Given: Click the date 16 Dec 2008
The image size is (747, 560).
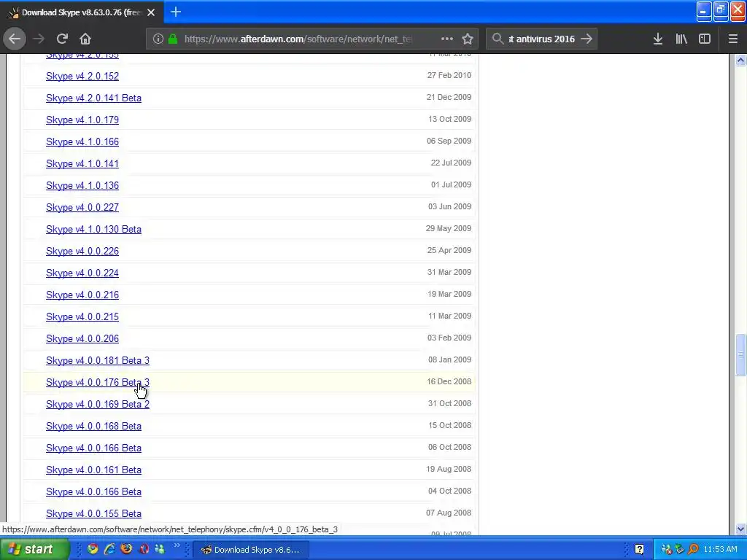Looking at the screenshot, I should click(x=449, y=381).
